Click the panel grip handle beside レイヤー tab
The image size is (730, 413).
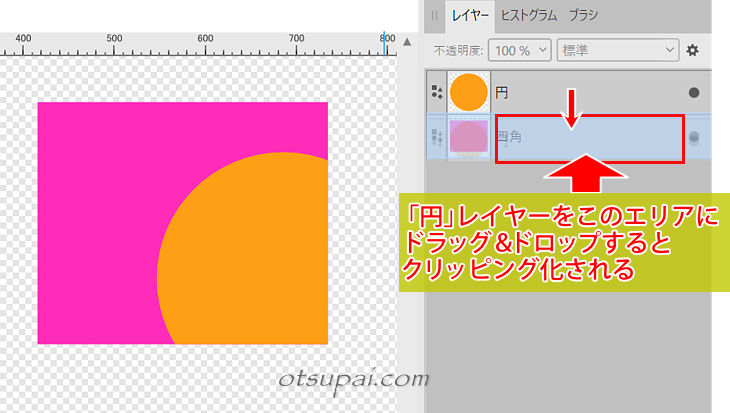pos(434,15)
